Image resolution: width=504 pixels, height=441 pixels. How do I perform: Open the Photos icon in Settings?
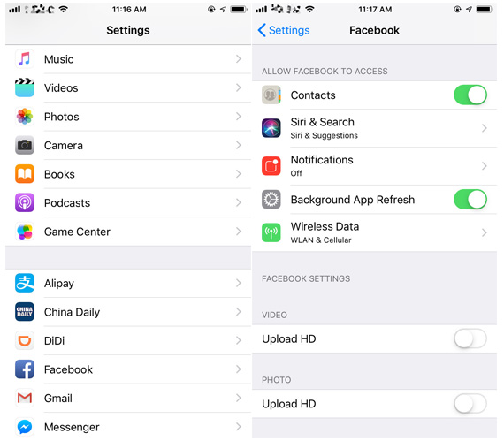pos(25,117)
